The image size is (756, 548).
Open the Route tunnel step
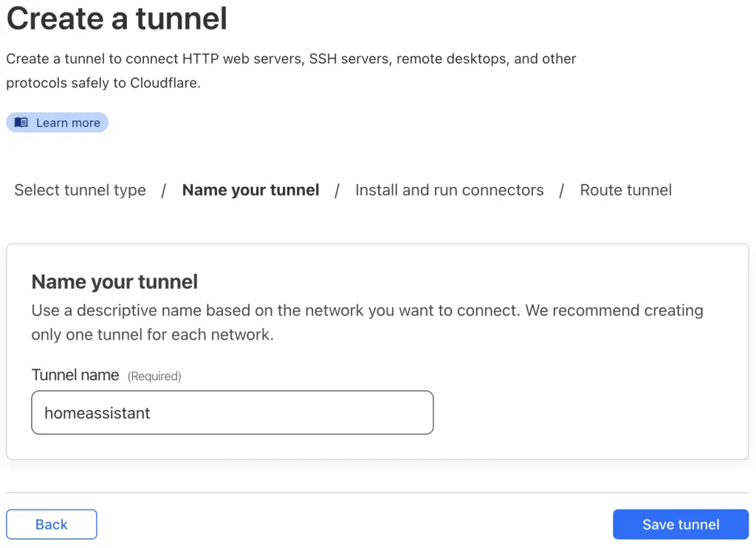[626, 190]
